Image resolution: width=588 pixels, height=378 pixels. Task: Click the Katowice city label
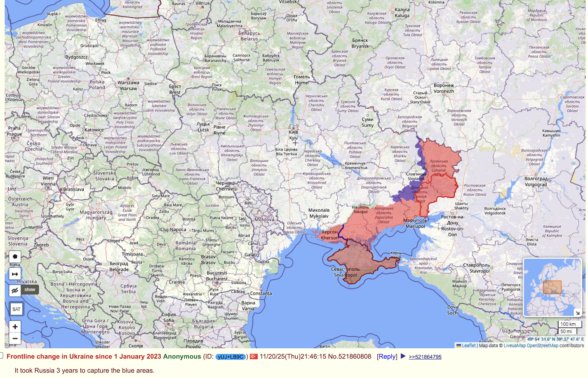[x=94, y=130]
